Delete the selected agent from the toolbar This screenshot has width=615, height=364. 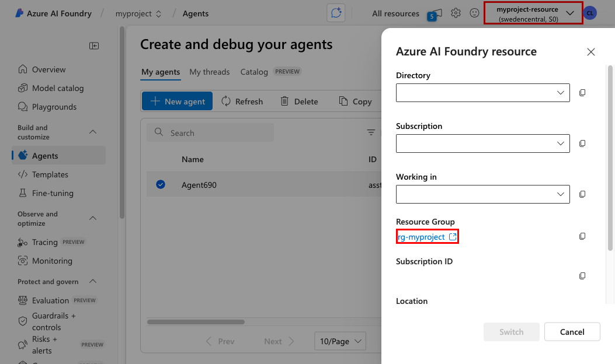click(x=298, y=101)
